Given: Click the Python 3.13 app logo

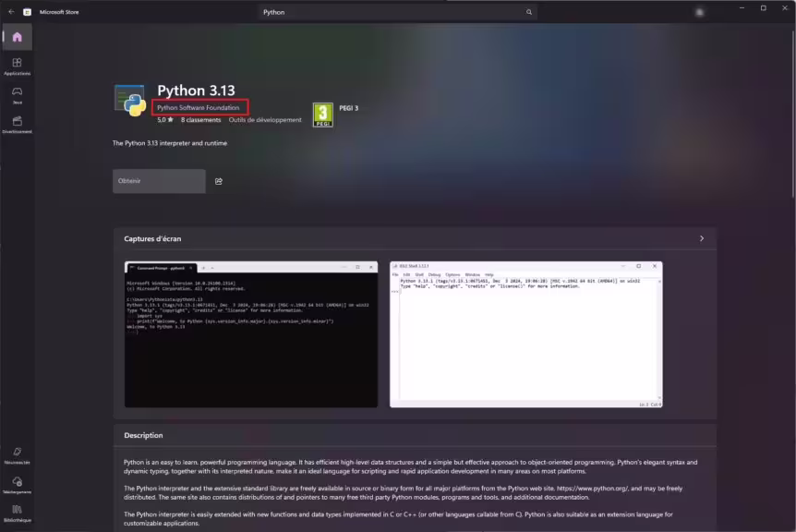Looking at the screenshot, I should click(130, 101).
